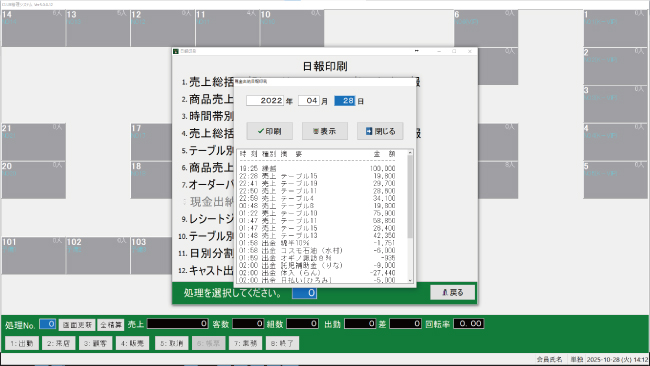650x366 pixels.
Task: Choose menu item 7 オーダー
Action: click(207, 184)
